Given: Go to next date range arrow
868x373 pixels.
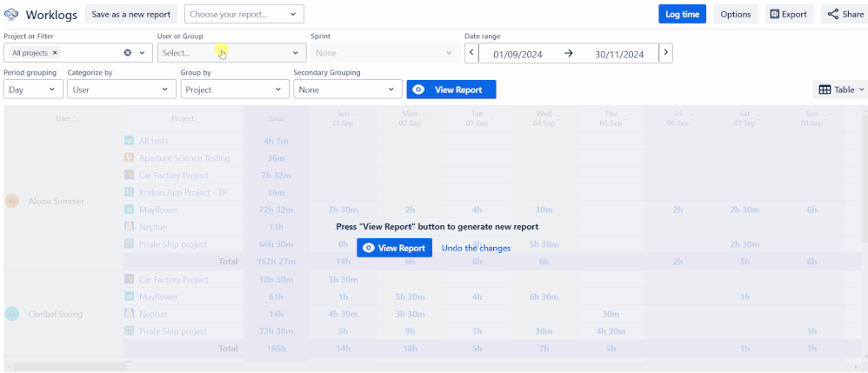Looking at the screenshot, I should 666,53.
